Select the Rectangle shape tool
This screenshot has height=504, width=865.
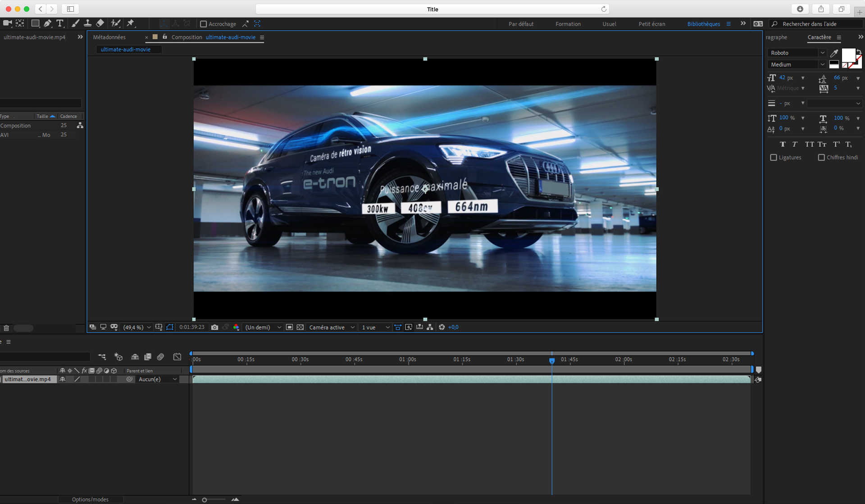click(35, 23)
